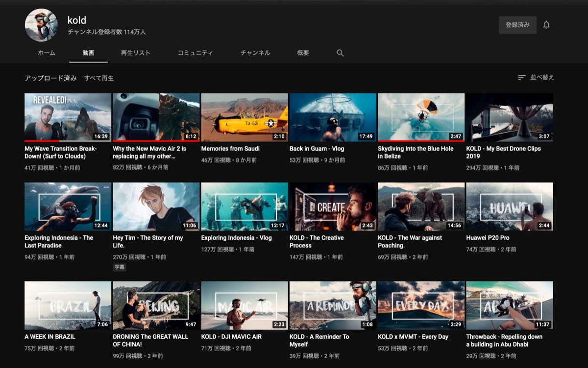This screenshot has width=588, height=368.
Task: Click the 字幕 caption badge under Hey Tim
Action: tap(120, 267)
